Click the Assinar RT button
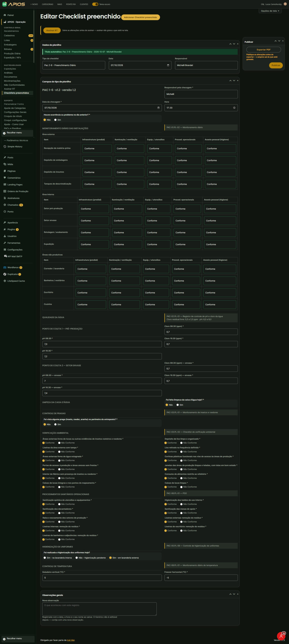 pos(52,30)
